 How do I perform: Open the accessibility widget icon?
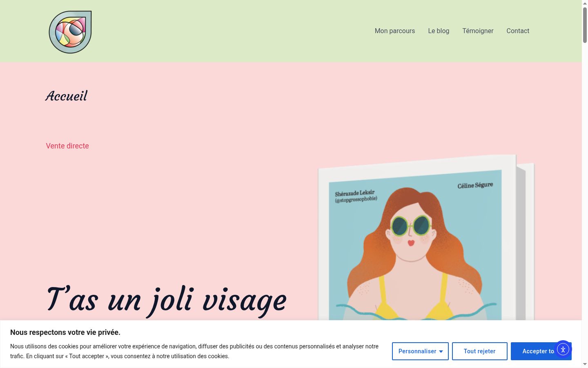tap(563, 350)
